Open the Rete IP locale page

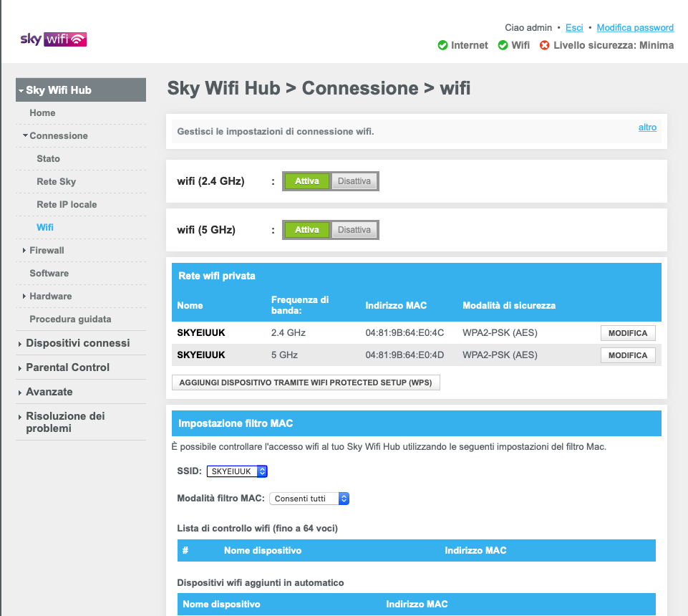pos(67,204)
